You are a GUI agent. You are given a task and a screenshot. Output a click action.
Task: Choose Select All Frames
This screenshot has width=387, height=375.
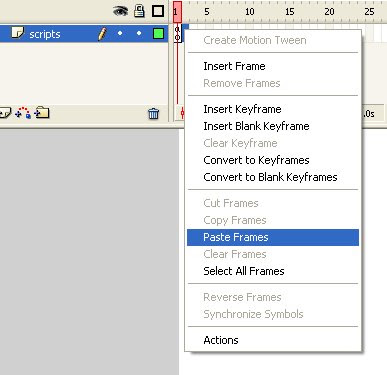[273, 271]
